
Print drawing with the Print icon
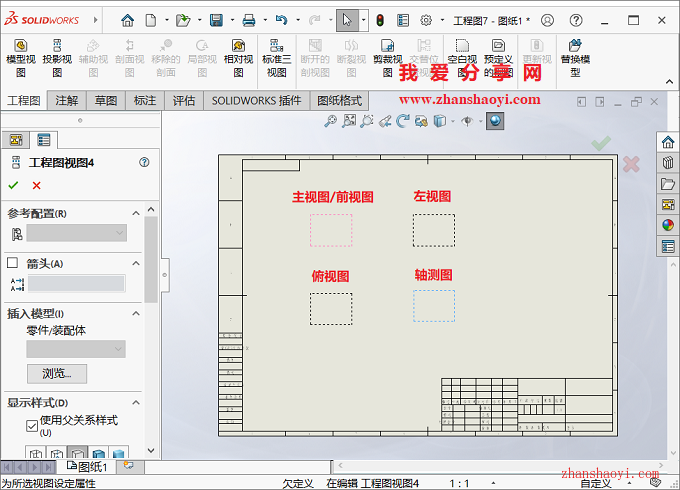pyautogui.click(x=248, y=20)
